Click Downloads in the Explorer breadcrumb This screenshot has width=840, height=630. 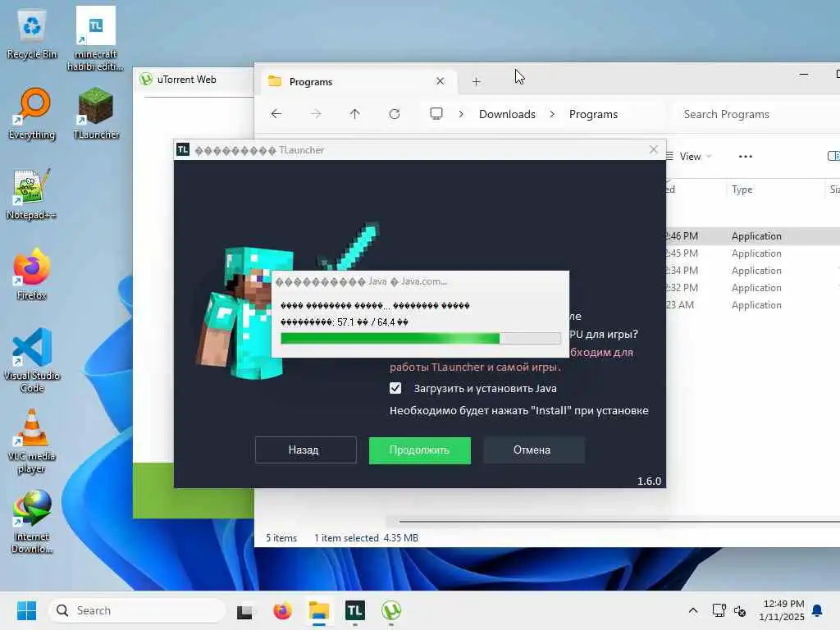point(507,114)
